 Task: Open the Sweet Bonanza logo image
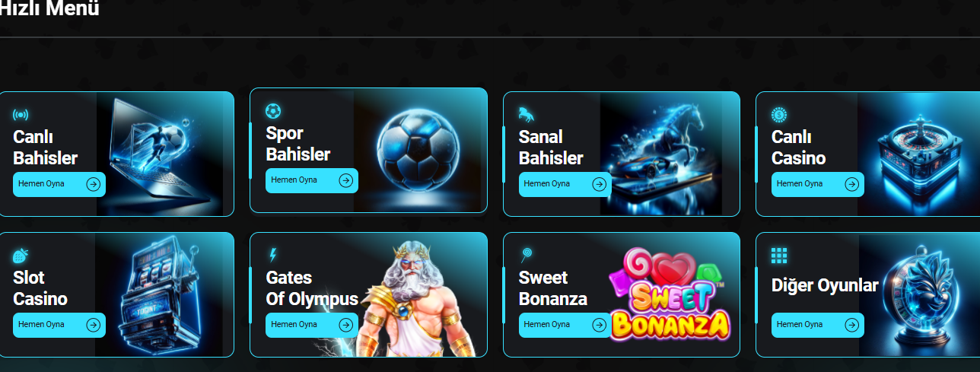670,294
